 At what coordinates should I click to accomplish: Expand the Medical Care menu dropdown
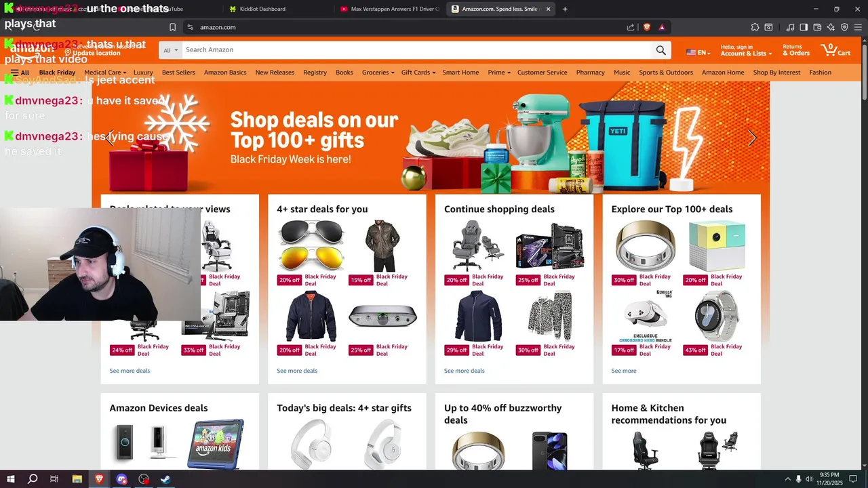104,73
